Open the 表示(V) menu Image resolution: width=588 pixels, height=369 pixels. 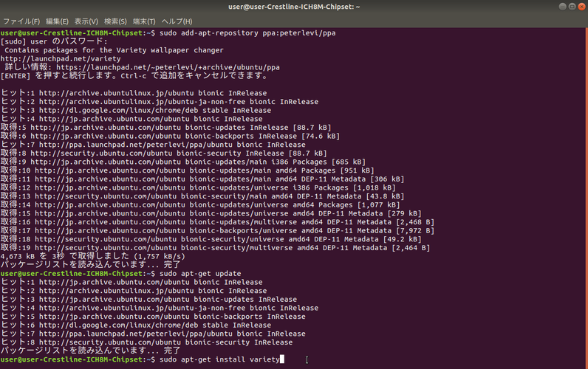pos(86,21)
